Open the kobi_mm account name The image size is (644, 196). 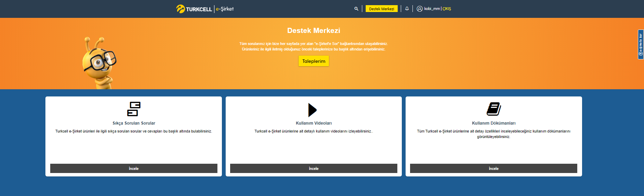point(432,9)
